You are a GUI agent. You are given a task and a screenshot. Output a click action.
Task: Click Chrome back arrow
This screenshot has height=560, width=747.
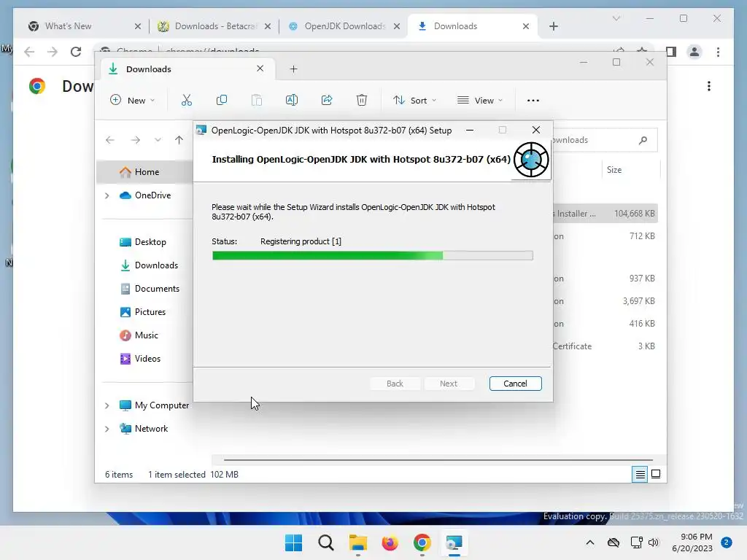click(x=29, y=52)
